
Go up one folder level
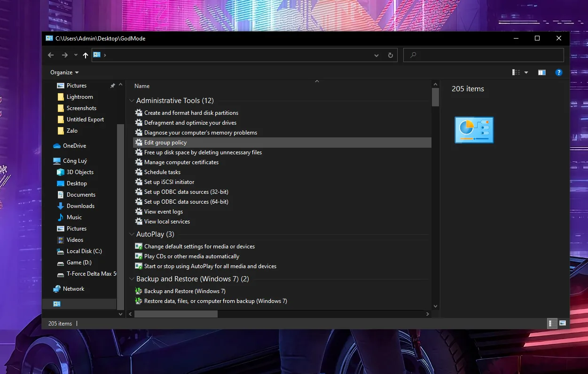point(85,55)
